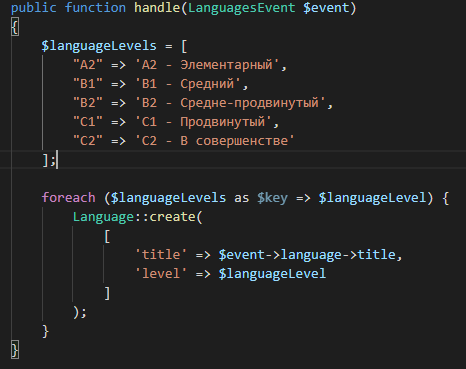This screenshot has width=466, height=369.
Task: Click the 'public' keyword
Action: pyautogui.click(x=34, y=8)
